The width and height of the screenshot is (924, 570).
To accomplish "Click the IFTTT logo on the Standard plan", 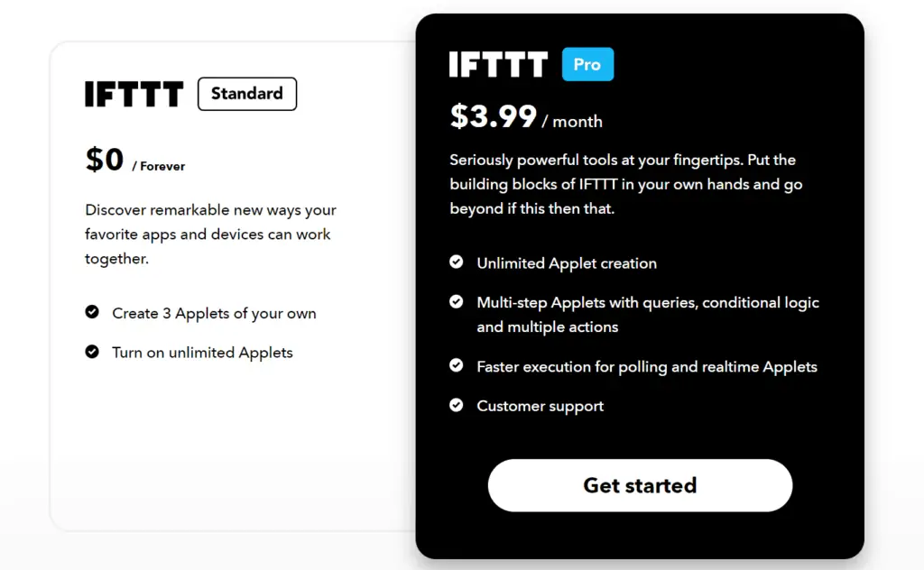I will pyautogui.click(x=134, y=94).
